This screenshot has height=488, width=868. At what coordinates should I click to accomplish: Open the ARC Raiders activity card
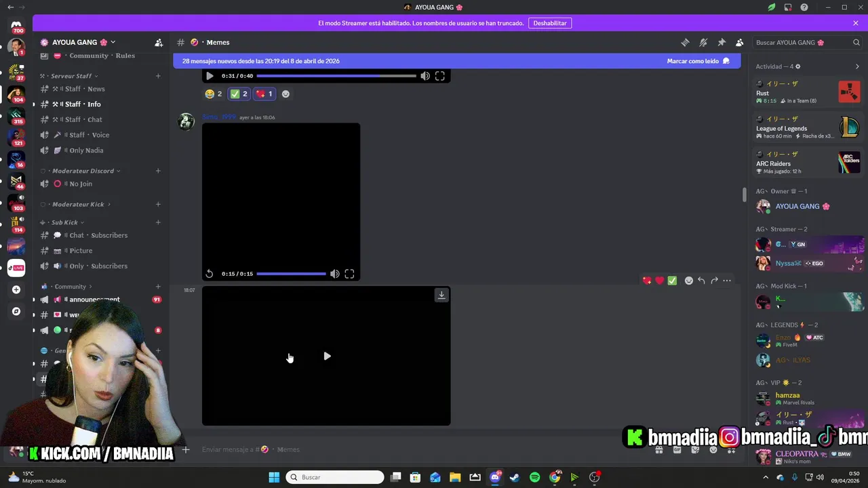[x=808, y=163]
